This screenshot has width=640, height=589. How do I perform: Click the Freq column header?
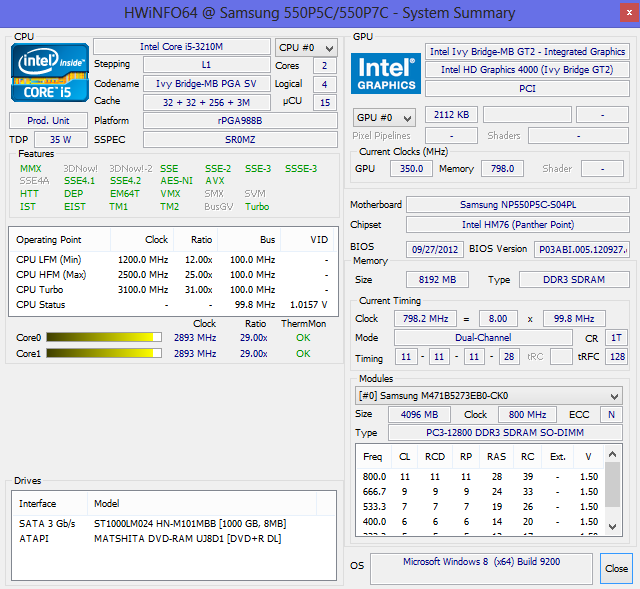coord(374,456)
